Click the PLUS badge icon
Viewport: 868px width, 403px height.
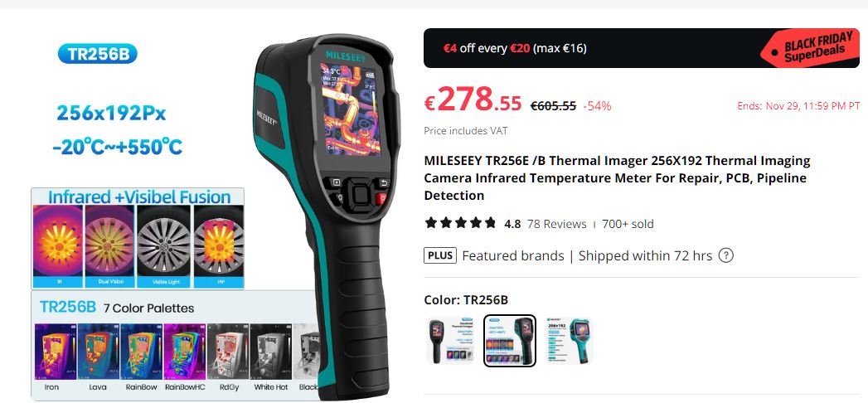(x=440, y=255)
